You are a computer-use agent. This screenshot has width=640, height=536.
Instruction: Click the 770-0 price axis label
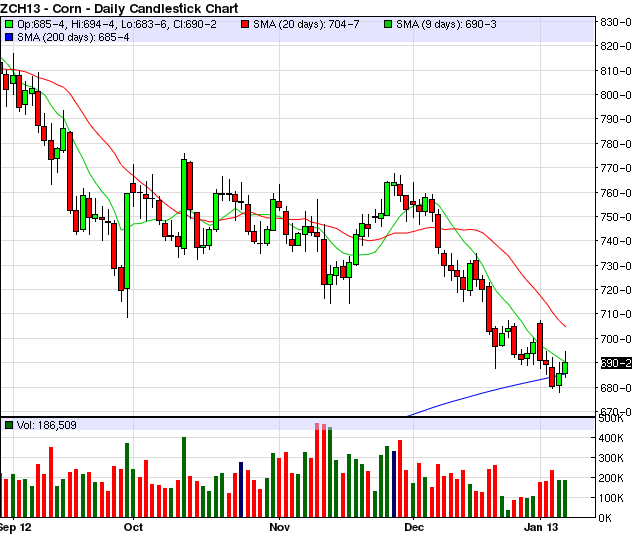point(616,168)
